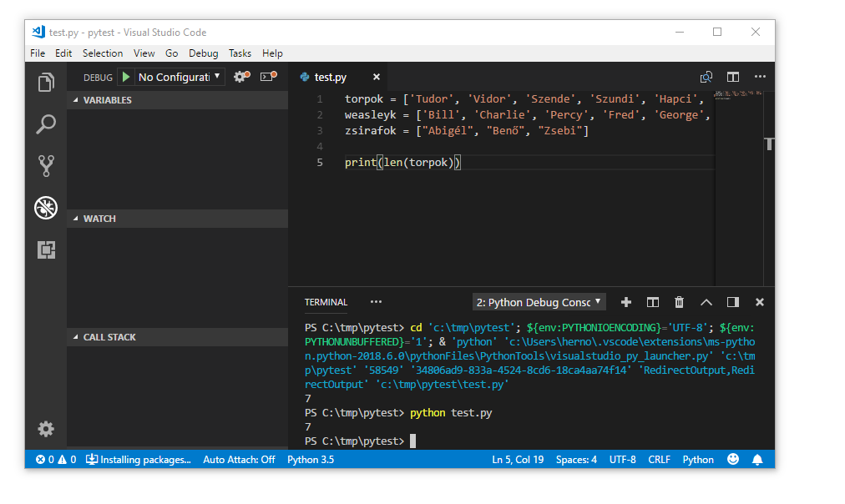845x504 pixels.
Task: Click line number 1 in gutter
Action: pos(320,99)
